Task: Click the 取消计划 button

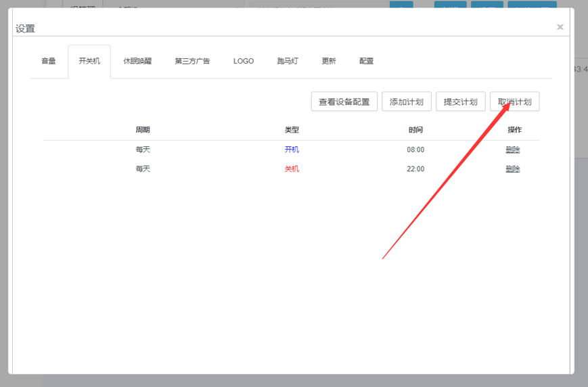Action: (514, 101)
